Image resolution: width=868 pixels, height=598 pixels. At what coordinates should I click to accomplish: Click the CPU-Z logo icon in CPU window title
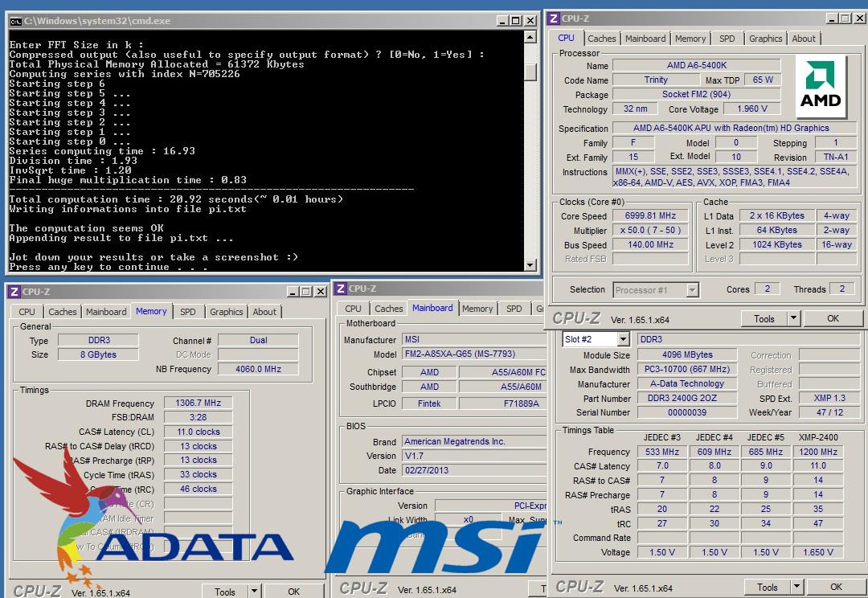(553, 18)
